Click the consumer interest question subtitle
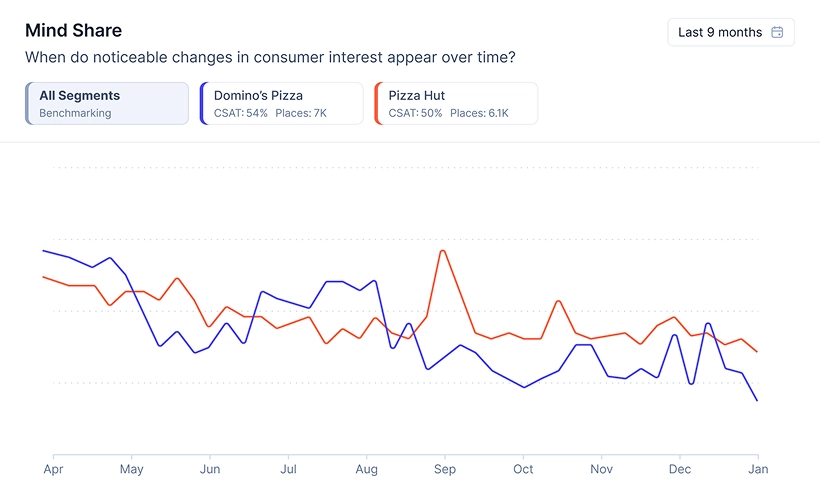This screenshot has width=820, height=495. coord(270,57)
